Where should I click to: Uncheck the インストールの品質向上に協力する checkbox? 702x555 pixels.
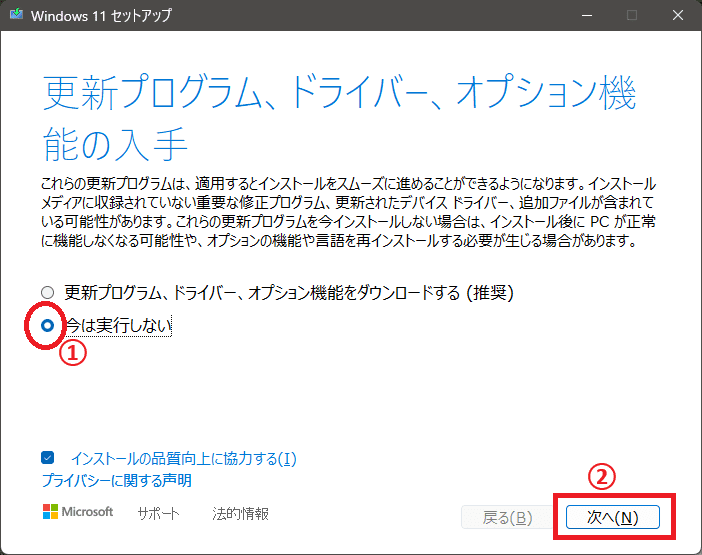tap(48, 458)
